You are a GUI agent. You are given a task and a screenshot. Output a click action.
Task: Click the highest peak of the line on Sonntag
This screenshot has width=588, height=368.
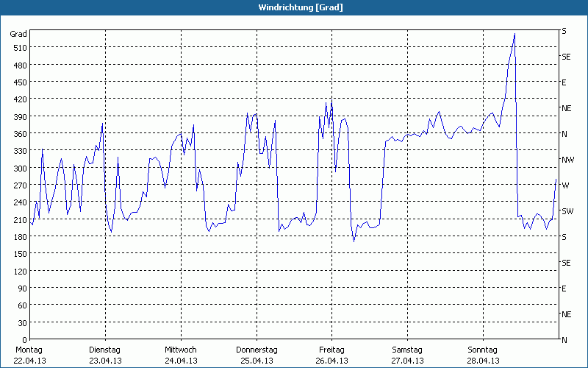514,34
